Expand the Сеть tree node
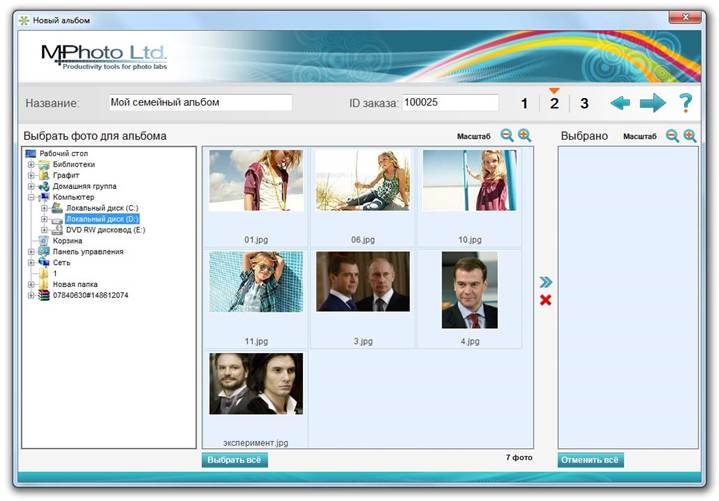Image resolution: width=719 pixels, height=501 pixels. (31, 263)
